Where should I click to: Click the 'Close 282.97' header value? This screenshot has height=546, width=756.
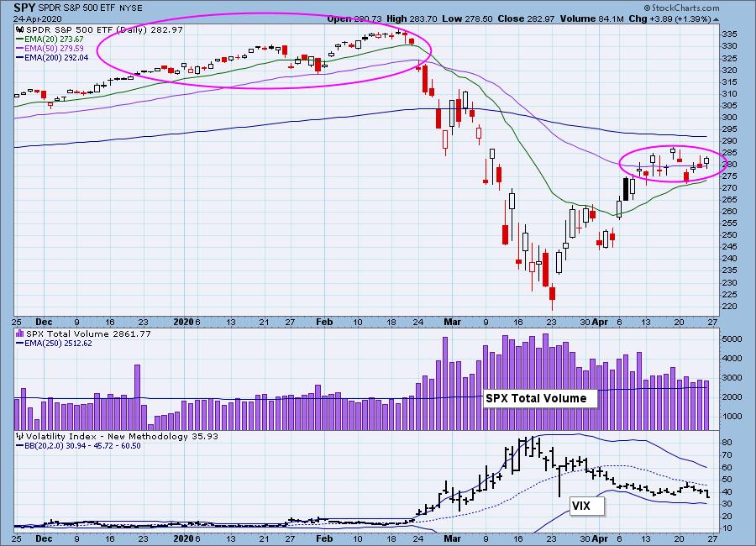point(526,18)
